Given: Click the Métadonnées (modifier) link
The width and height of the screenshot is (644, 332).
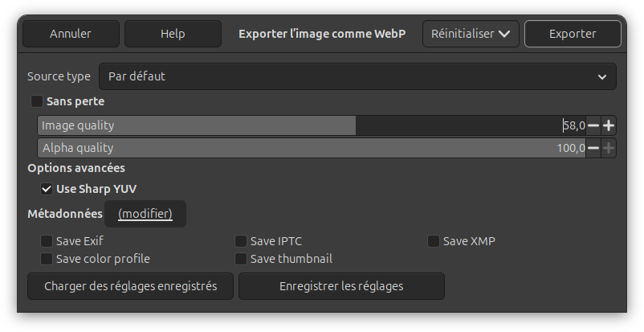Looking at the screenshot, I should coord(145,214).
